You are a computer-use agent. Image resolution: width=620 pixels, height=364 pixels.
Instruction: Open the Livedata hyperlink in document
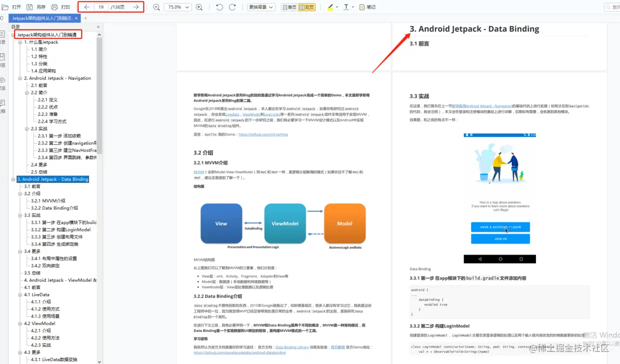(232, 114)
